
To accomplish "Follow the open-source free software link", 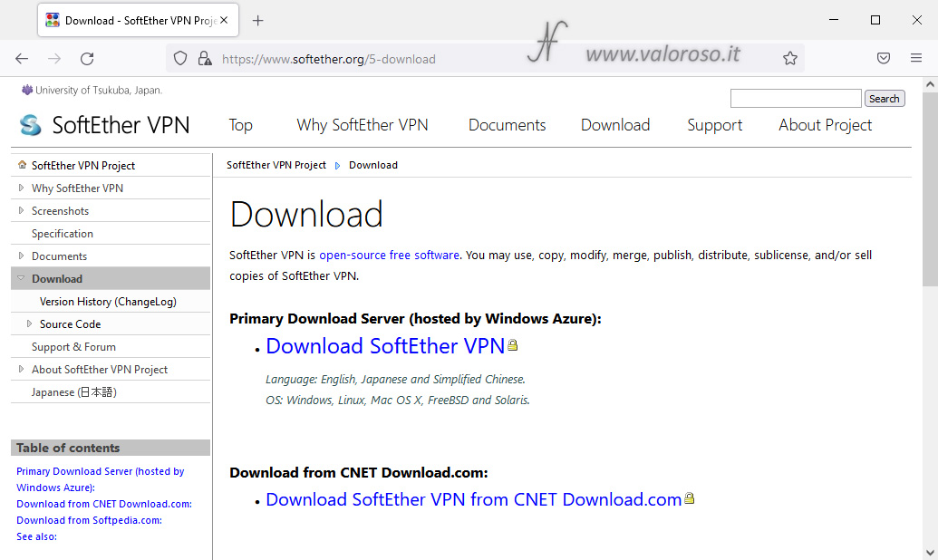I will click(390, 255).
